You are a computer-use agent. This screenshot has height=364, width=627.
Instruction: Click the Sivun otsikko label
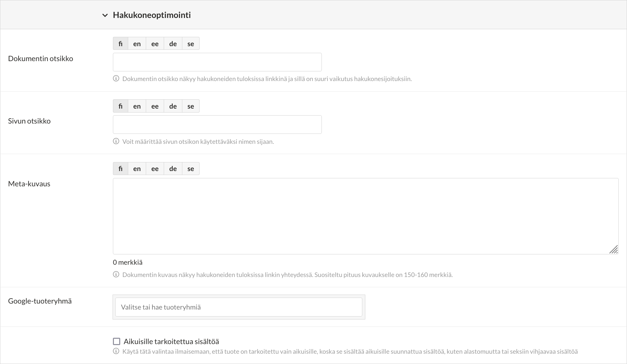29,121
